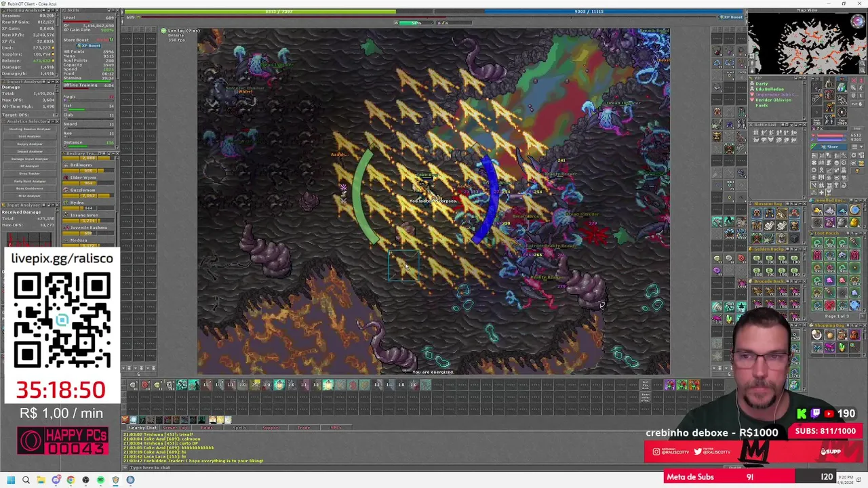The width and height of the screenshot is (868, 488).
Task: Switch to the Raids chat tab
Action: click(207, 428)
